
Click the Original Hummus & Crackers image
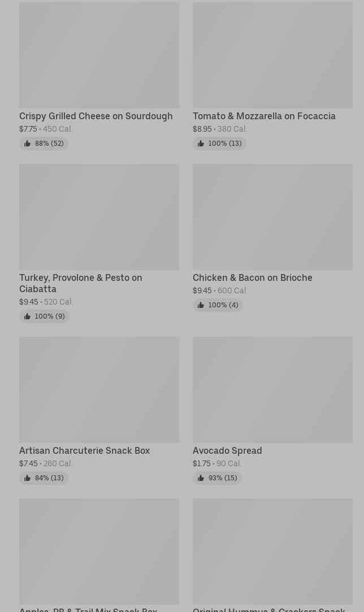click(x=272, y=552)
